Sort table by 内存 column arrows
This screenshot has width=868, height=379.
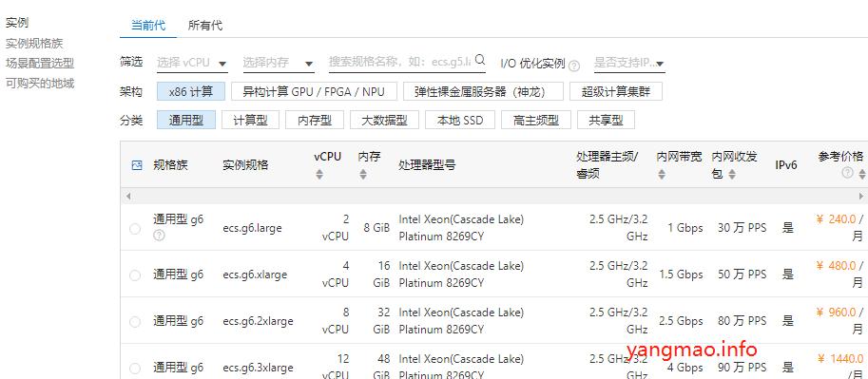362,174
